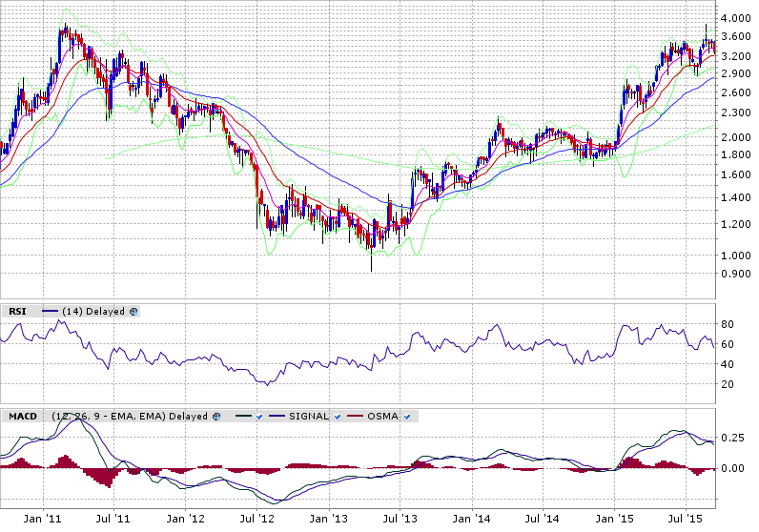Toggle the MACD line checkbox
The image size is (759, 532).
[x=259, y=417]
